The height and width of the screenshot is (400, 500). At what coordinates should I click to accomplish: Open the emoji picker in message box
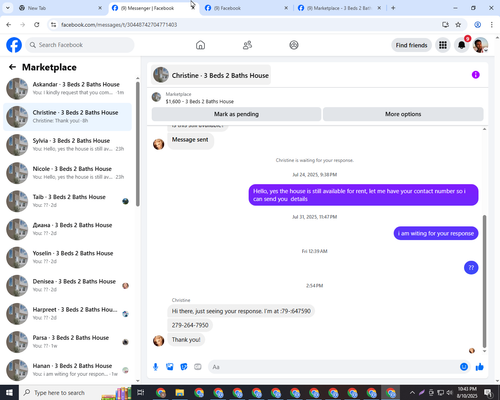(464, 367)
